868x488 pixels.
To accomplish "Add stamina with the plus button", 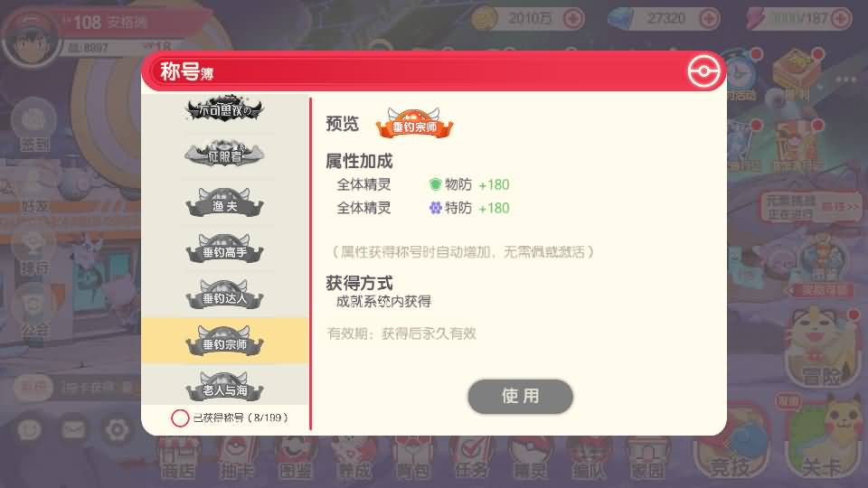I will tap(841, 19).
